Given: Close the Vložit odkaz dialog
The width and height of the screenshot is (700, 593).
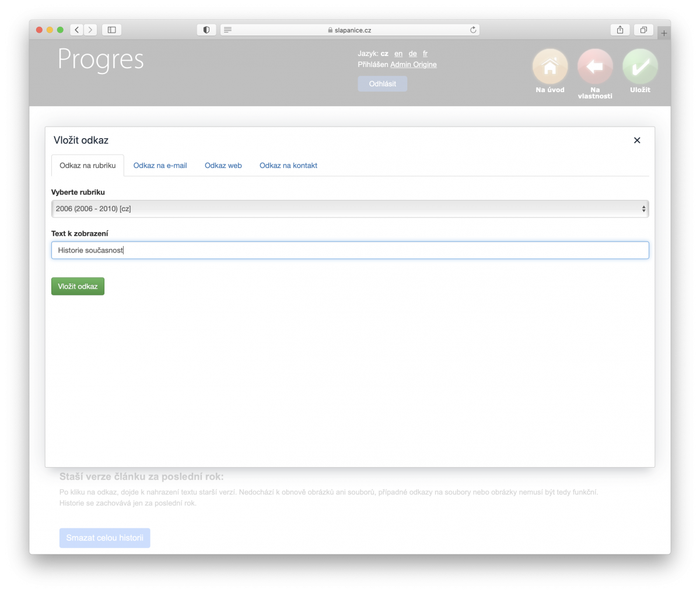Looking at the screenshot, I should [x=637, y=140].
